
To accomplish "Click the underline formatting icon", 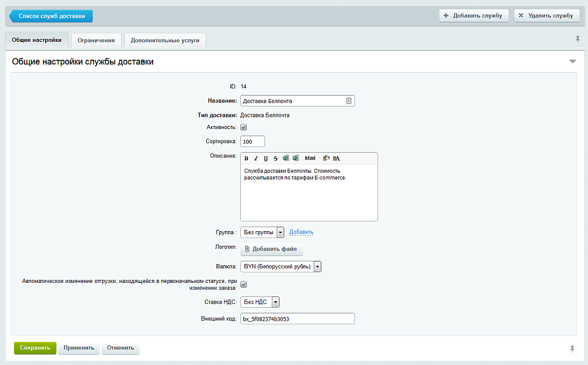I will pos(266,158).
